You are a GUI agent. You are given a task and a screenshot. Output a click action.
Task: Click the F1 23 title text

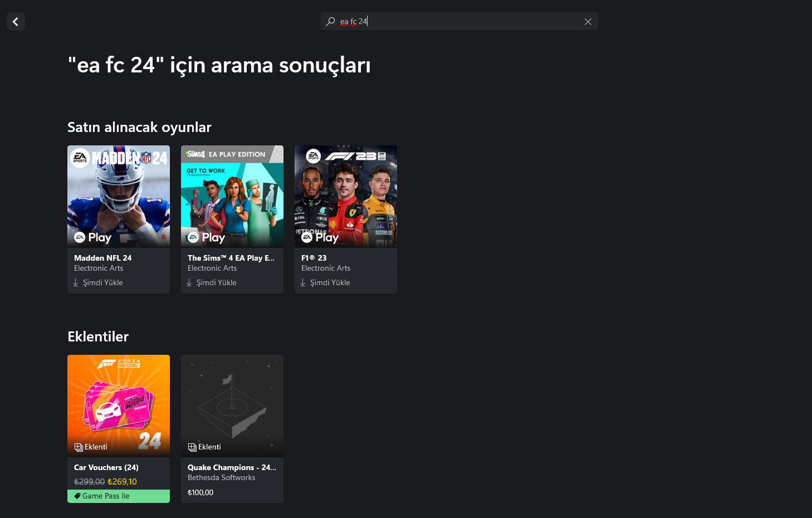point(314,258)
